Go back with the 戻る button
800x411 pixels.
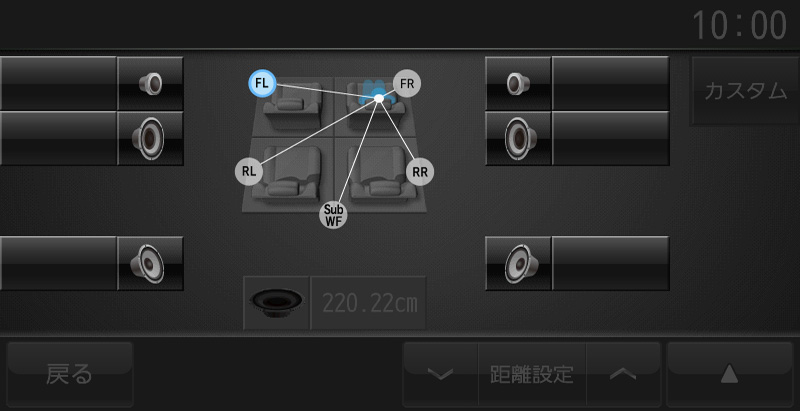(69, 374)
